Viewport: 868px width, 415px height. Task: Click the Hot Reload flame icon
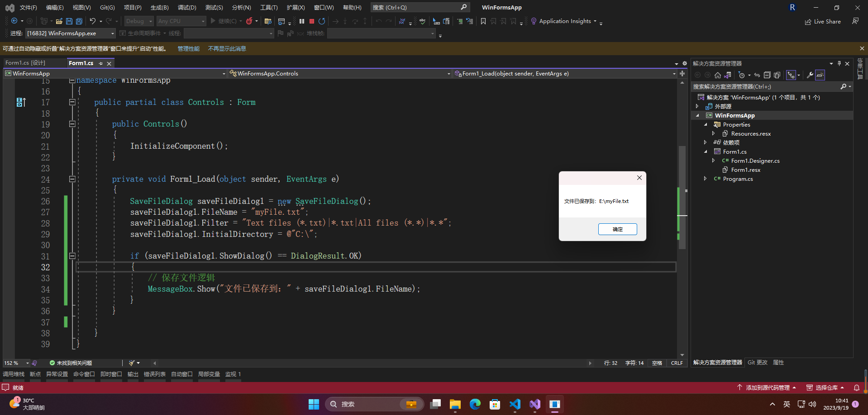click(x=249, y=21)
